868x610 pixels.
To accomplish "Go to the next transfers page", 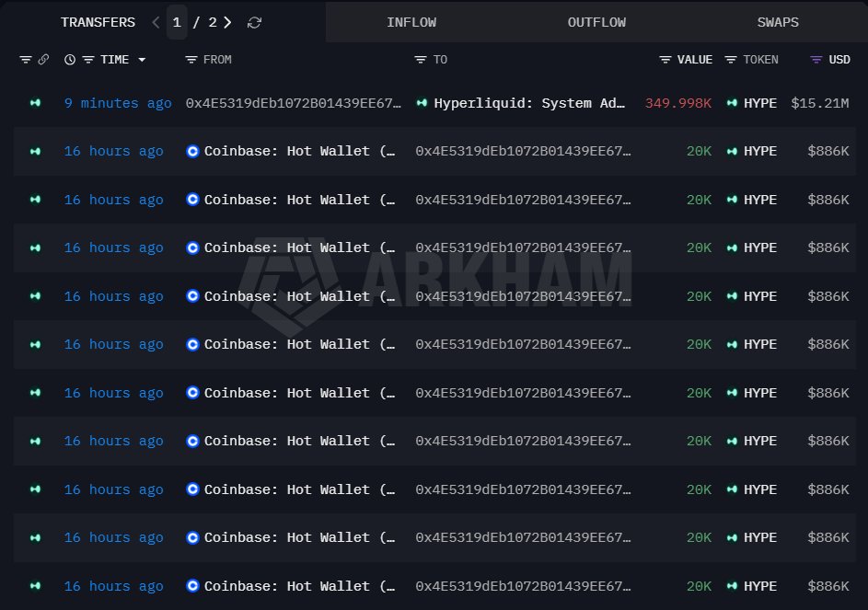I will 227,22.
